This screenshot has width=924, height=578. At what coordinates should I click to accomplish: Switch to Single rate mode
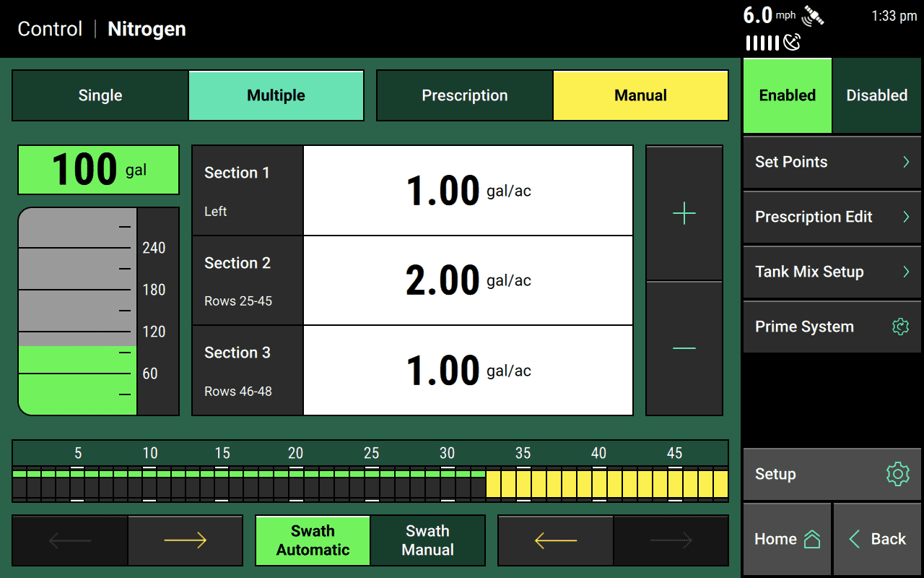tap(99, 95)
